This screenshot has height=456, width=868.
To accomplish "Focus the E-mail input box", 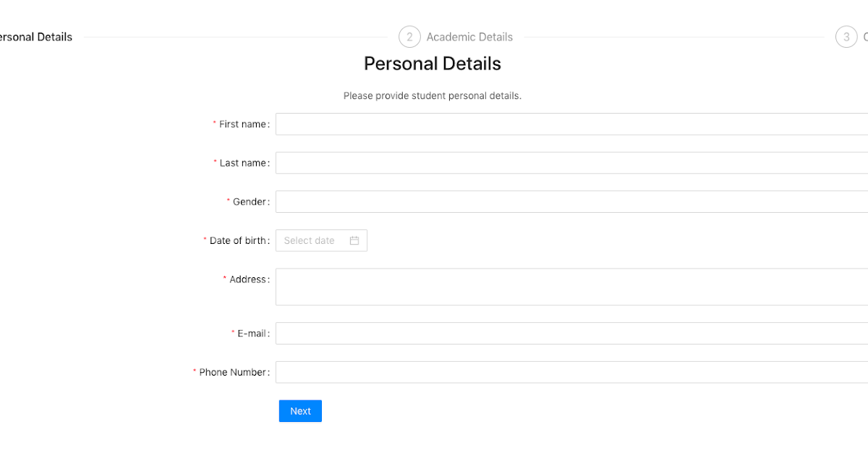I will tap(571, 334).
